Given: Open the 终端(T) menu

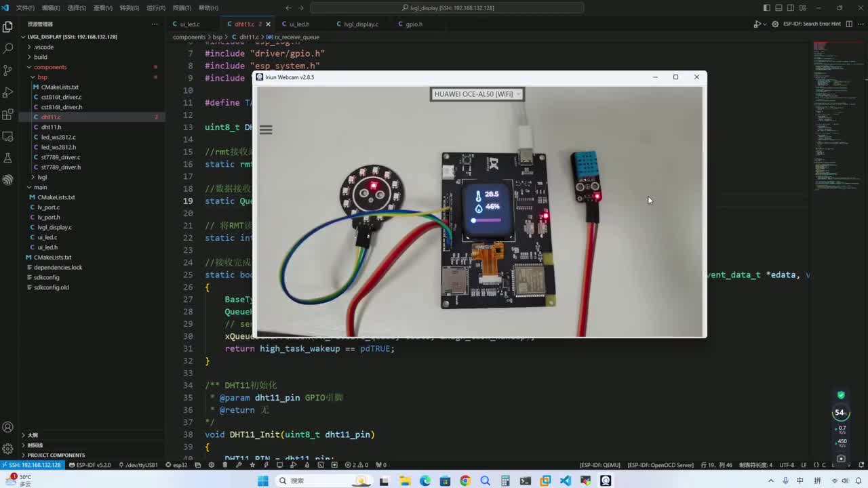Looking at the screenshot, I should coord(182,8).
